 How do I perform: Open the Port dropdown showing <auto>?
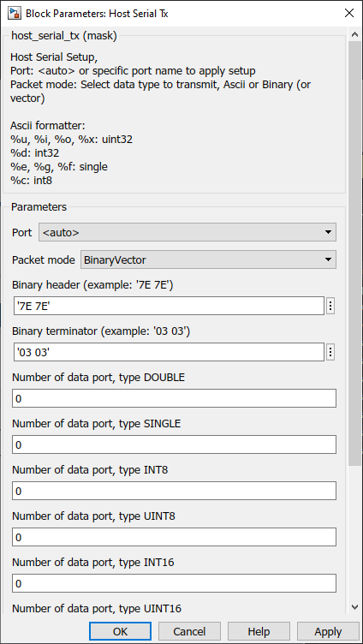(187, 232)
